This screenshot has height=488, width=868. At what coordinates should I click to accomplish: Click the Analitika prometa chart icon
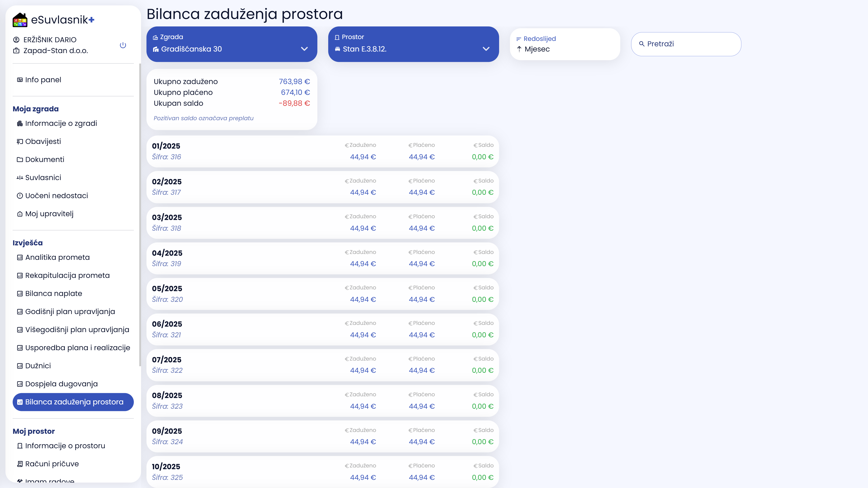(20, 258)
